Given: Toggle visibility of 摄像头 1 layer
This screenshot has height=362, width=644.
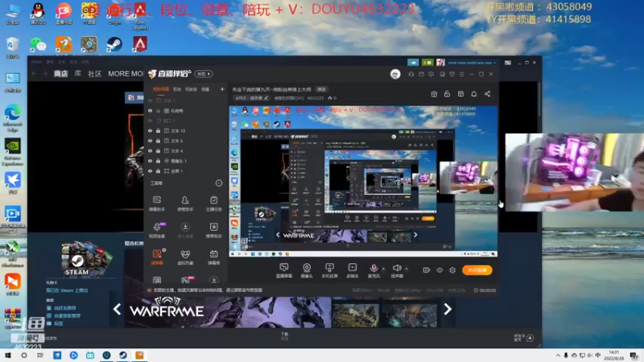Looking at the screenshot, I should 151,161.
